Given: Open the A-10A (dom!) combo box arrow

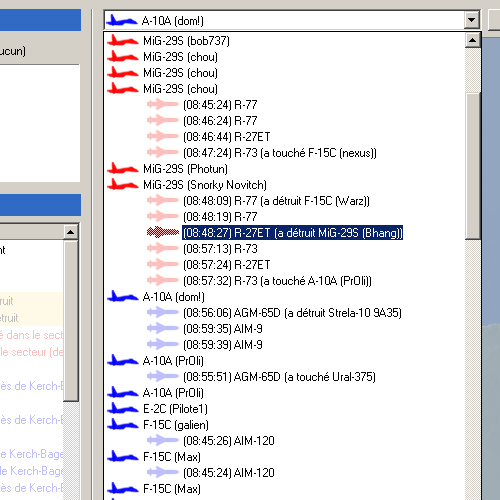Looking at the screenshot, I should pos(471,20).
